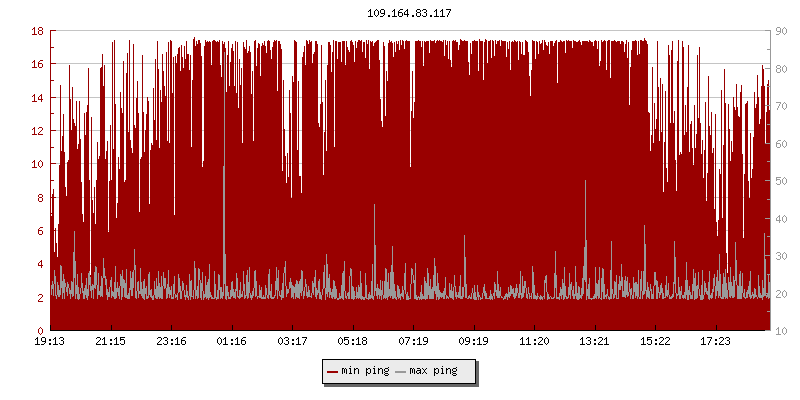
Task: Click the gray max ping legend swatch
Action: [x=401, y=371]
